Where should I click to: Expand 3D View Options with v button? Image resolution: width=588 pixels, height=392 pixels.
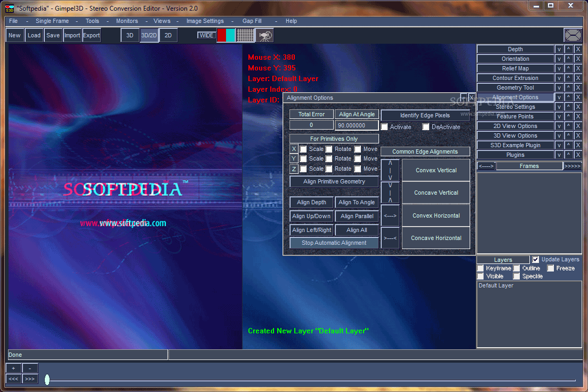(x=559, y=135)
